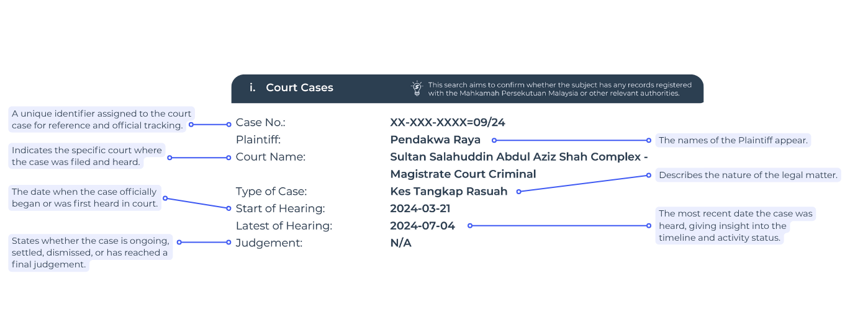Click the Kes Tangkap Rasuah case type
Screen dimensions: 868x335
(x=449, y=191)
